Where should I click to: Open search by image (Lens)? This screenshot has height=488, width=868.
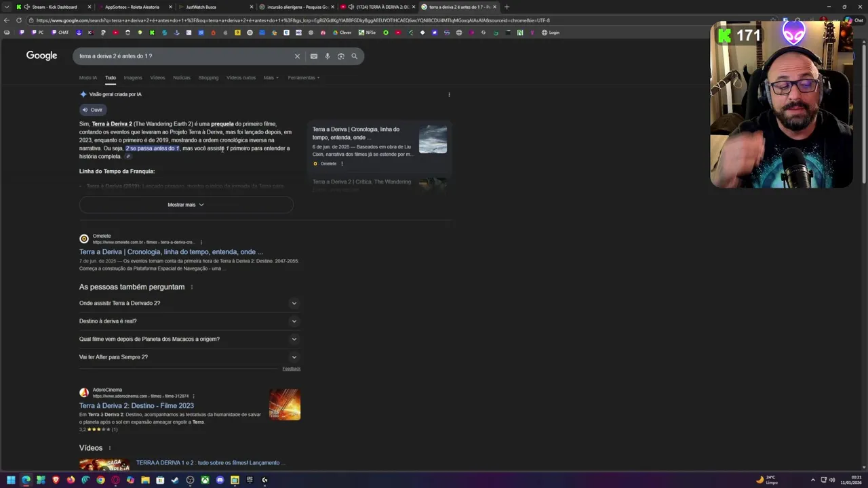341,56
